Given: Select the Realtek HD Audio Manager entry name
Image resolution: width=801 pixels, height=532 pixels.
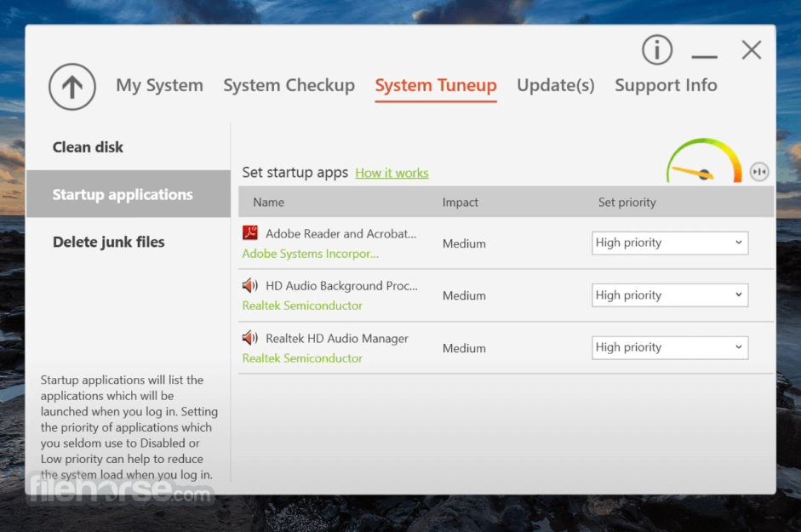Looking at the screenshot, I should pyautogui.click(x=337, y=338).
